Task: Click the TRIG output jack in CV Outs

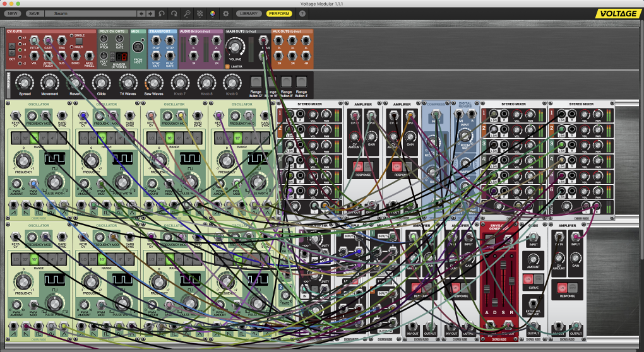Action: pyautogui.click(x=62, y=40)
